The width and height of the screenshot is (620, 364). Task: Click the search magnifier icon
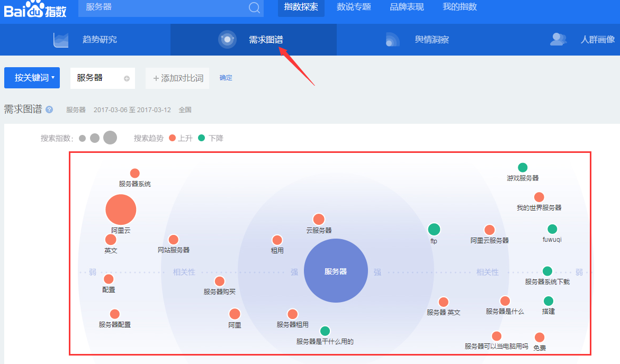tap(253, 8)
